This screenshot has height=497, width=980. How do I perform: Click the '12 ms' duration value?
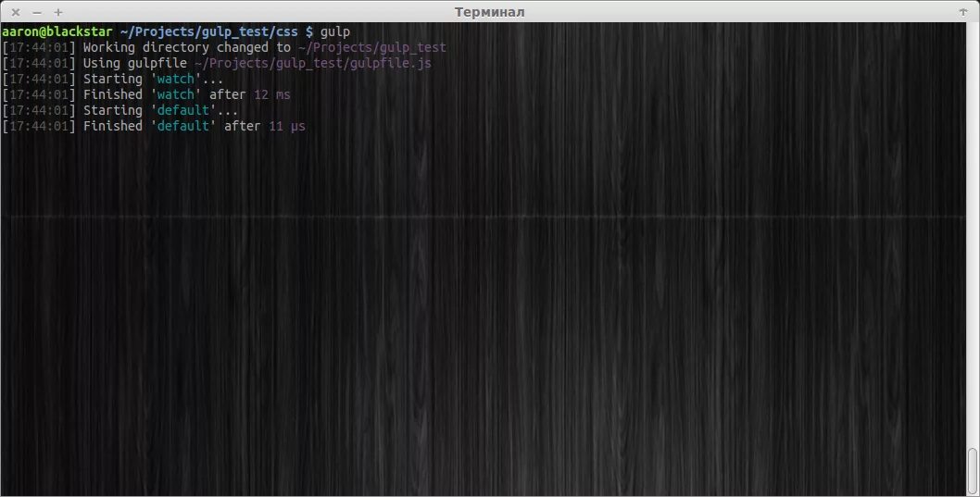[272, 94]
